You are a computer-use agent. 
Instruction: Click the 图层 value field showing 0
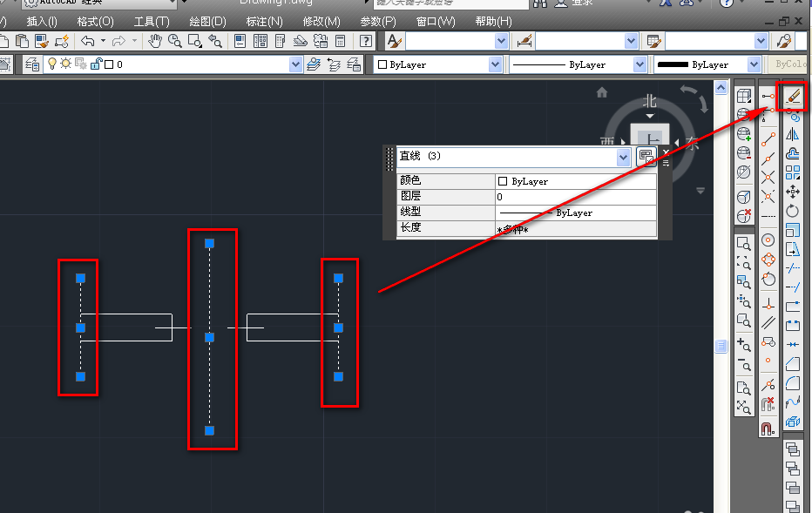coord(576,197)
